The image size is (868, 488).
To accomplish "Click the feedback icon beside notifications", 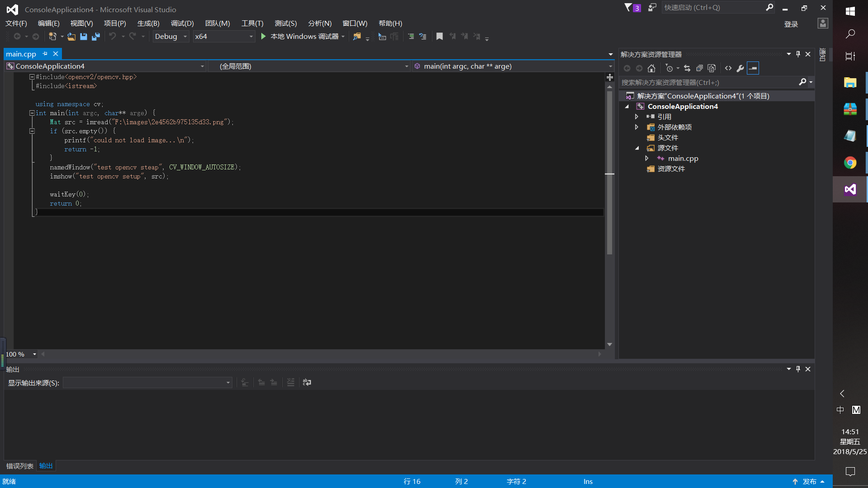I will [652, 8].
